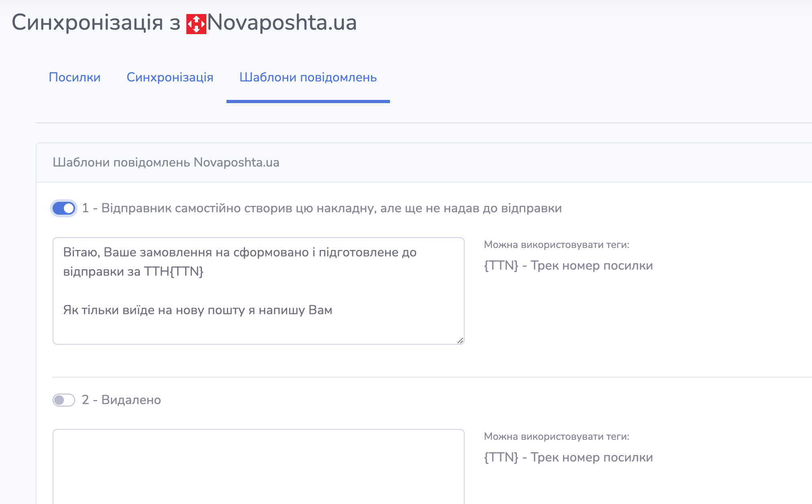812x504 pixels.
Task: Click the first 'Можна використовувати теги:' hint
Action: (556, 245)
